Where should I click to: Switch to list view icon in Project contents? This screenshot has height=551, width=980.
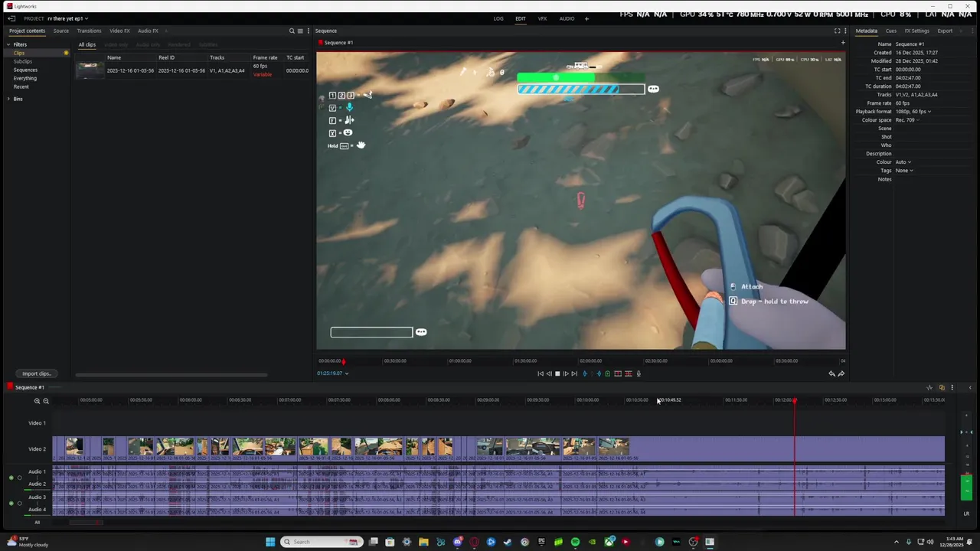coord(300,31)
